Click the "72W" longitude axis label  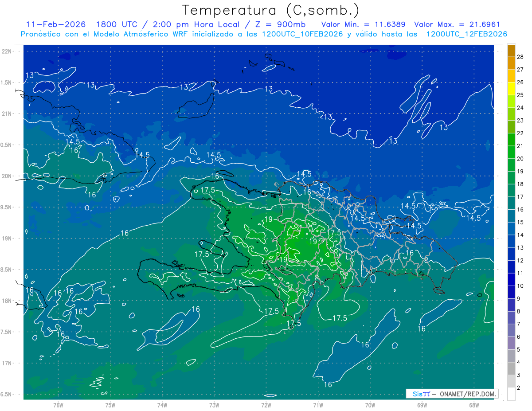coord(266,405)
